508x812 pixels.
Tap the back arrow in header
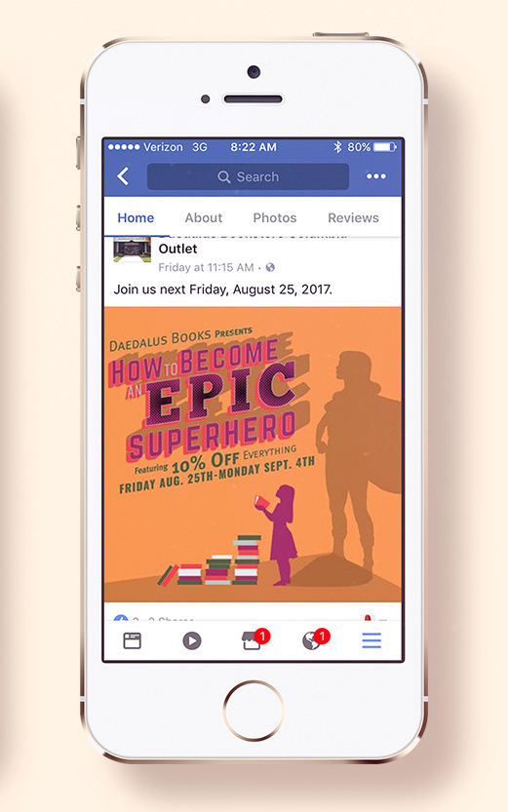click(123, 176)
